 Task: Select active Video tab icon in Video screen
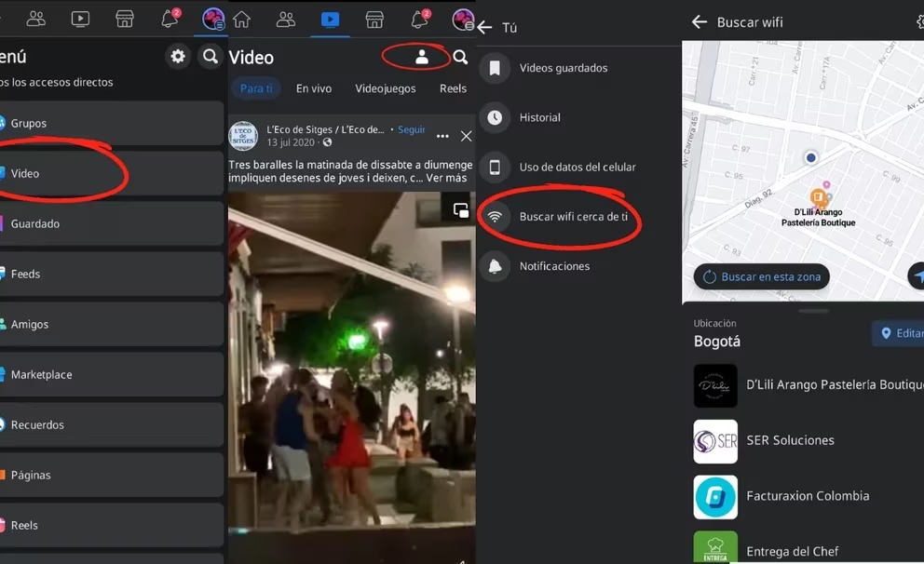[330, 20]
